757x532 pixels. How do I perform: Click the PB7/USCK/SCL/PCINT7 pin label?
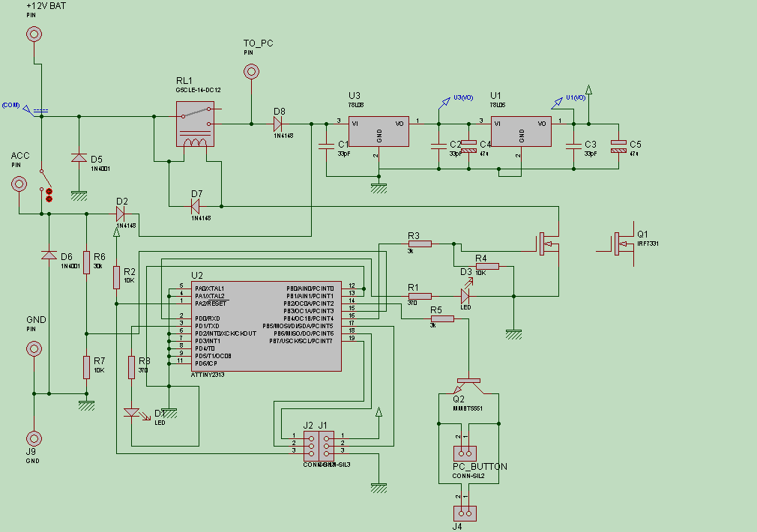click(x=301, y=342)
